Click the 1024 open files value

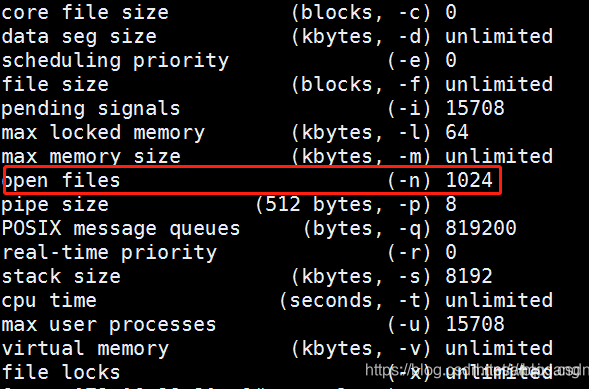point(469,180)
